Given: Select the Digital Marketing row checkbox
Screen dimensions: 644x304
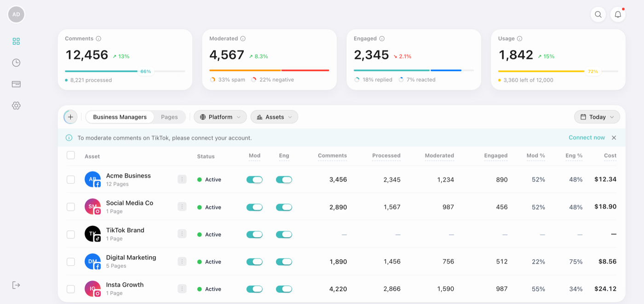Looking at the screenshot, I should pyautogui.click(x=71, y=262).
